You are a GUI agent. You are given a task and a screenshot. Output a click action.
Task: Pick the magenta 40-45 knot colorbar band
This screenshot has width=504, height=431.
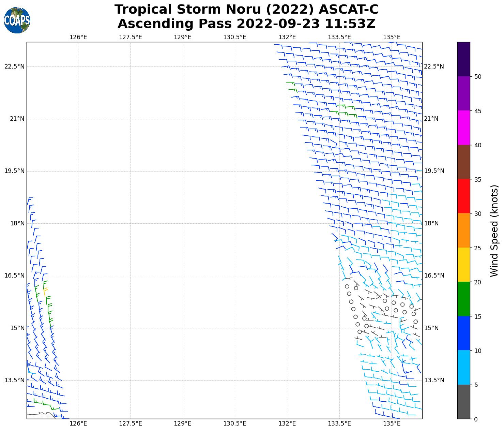(463, 128)
